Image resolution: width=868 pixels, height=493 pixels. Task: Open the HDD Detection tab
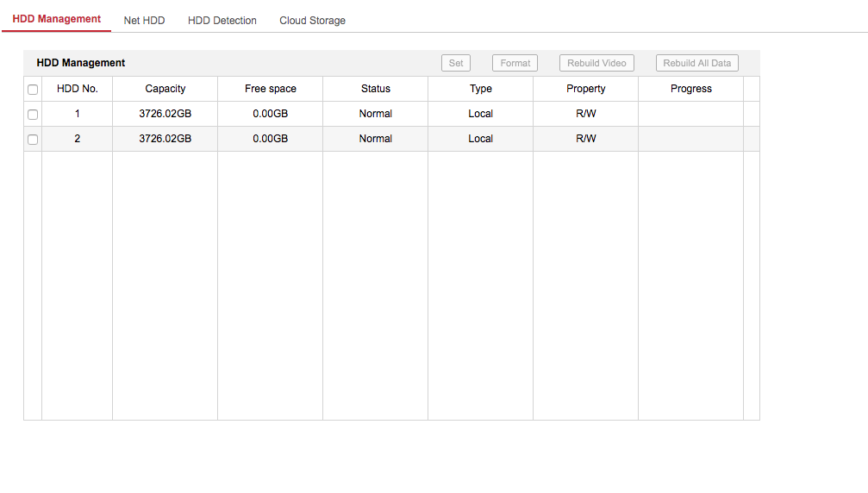click(x=222, y=21)
